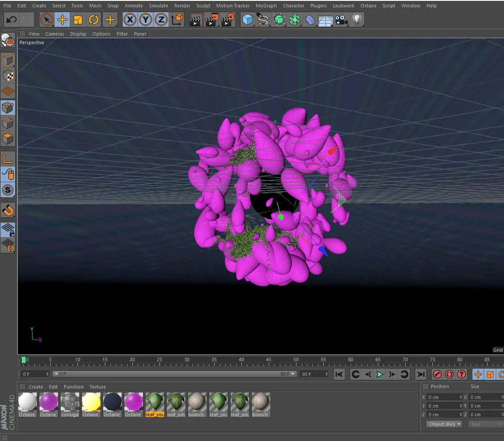Toggle Viewport Solo S icon
The image size is (504, 441).
8,190
